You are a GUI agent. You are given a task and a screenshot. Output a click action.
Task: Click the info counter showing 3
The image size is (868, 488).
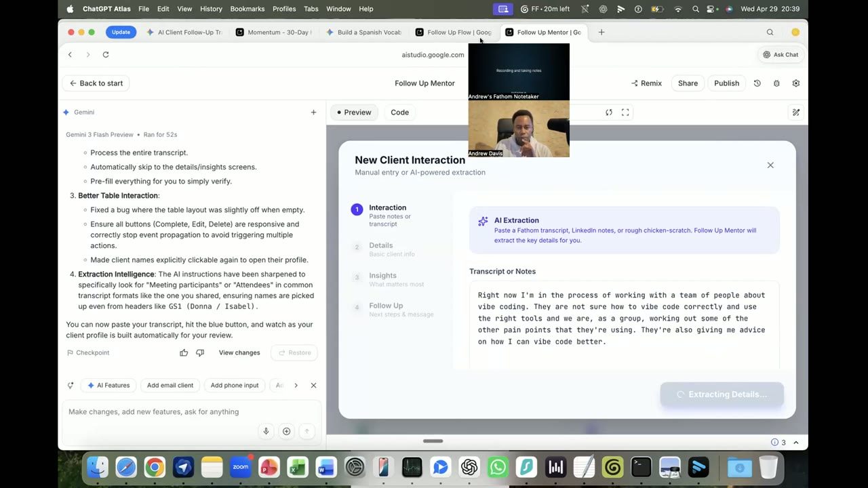click(778, 443)
